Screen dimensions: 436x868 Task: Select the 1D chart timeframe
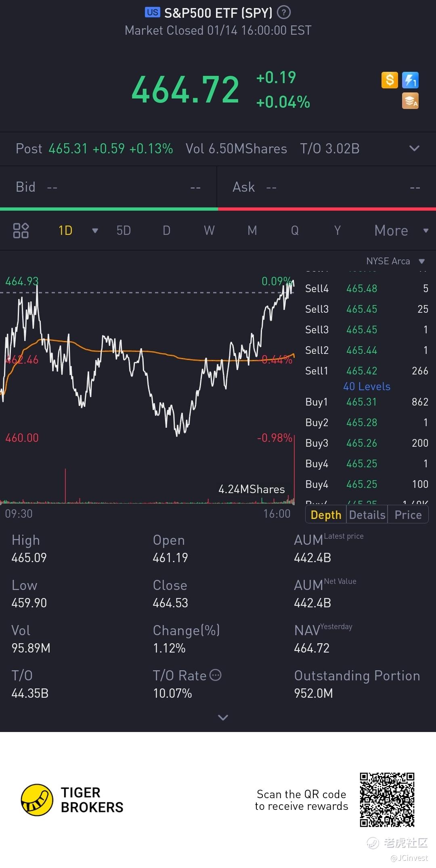tap(65, 230)
